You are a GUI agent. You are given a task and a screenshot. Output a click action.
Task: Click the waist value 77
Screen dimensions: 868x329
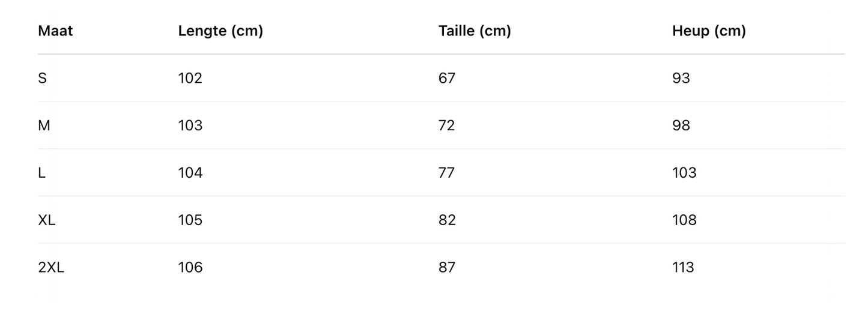pyautogui.click(x=447, y=173)
